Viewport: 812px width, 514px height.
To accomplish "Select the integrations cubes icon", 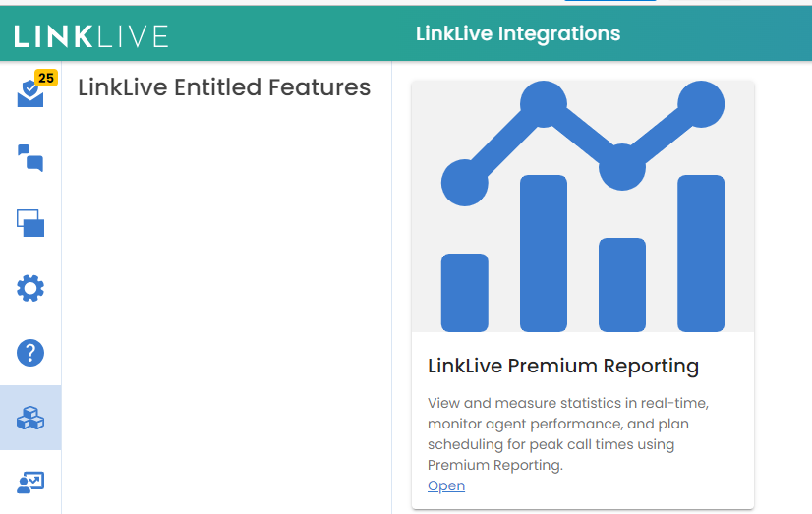I will 30,418.
